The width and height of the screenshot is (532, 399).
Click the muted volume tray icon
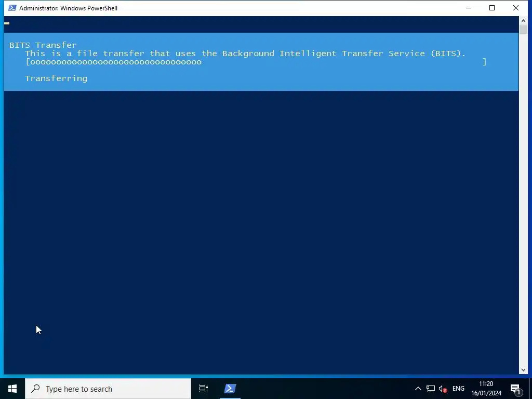coord(443,389)
